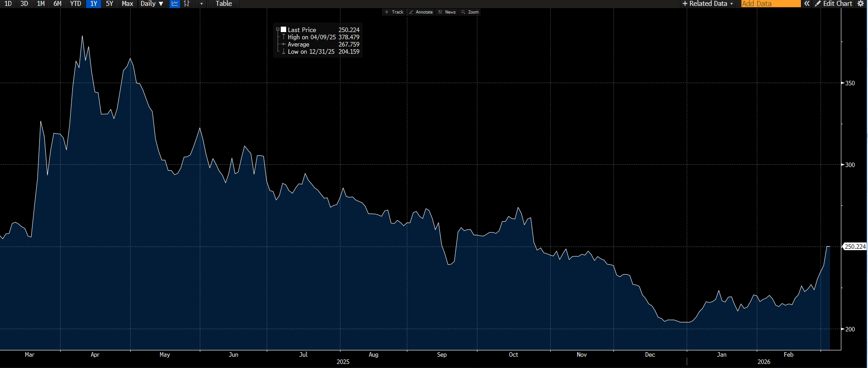Set the time range to 1D
This screenshot has width=868, height=368.
8,4
